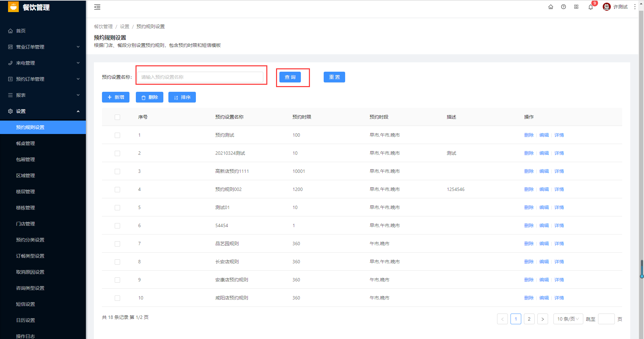Expand the 来电管理 menu chevron
The height and width of the screenshot is (339, 644).
tap(78, 63)
